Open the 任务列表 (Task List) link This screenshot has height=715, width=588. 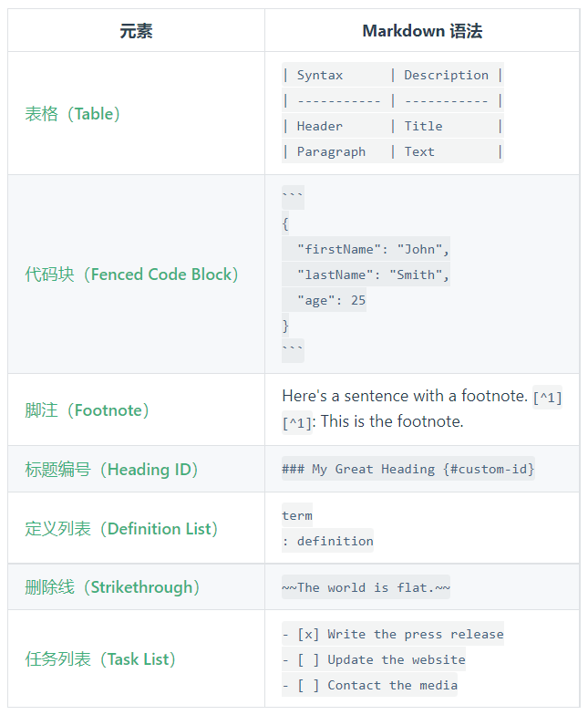pyautogui.click(x=100, y=658)
